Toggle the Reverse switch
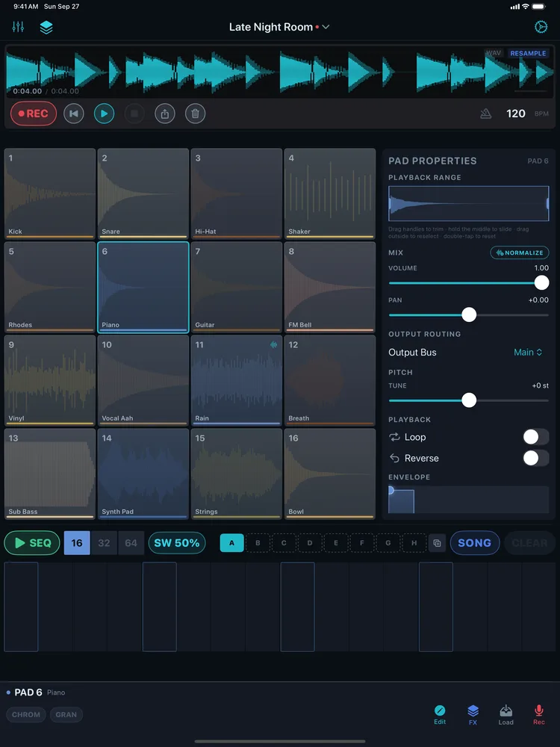The width and height of the screenshot is (560, 747). tap(535, 458)
